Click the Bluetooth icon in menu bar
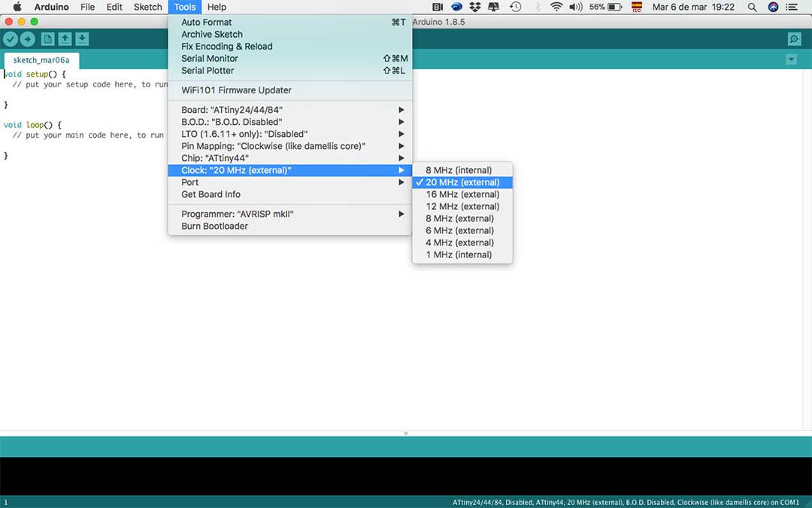Image resolution: width=812 pixels, height=508 pixels. [x=538, y=7]
